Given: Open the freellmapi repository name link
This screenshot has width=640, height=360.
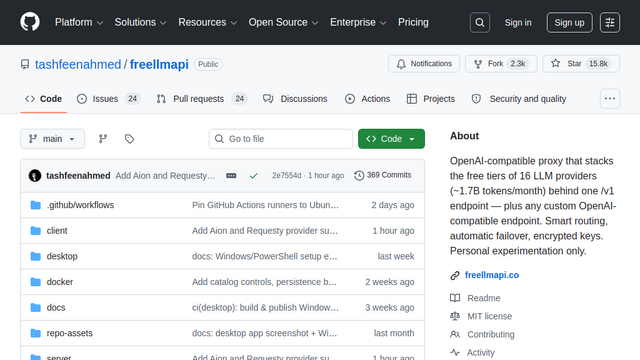Looking at the screenshot, I should (x=159, y=64).
